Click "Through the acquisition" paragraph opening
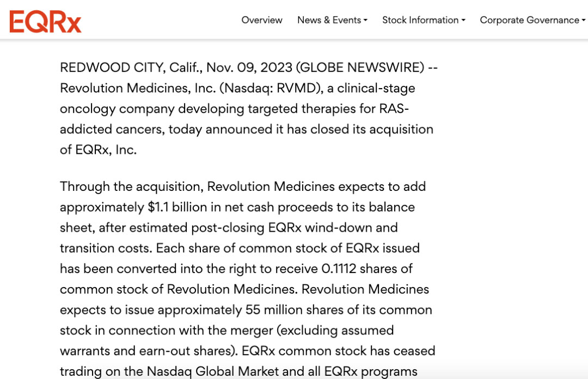 [132, 187]
